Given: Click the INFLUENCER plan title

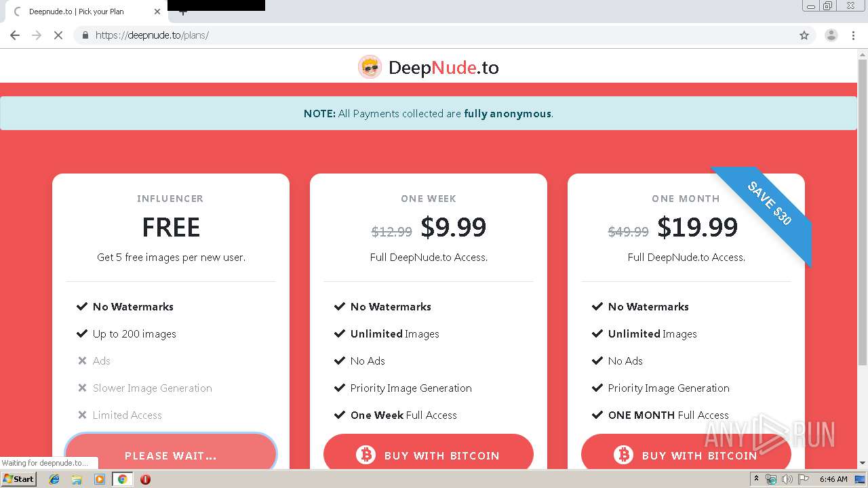Looking at the screenshot, I should click(x=170, y=199).
